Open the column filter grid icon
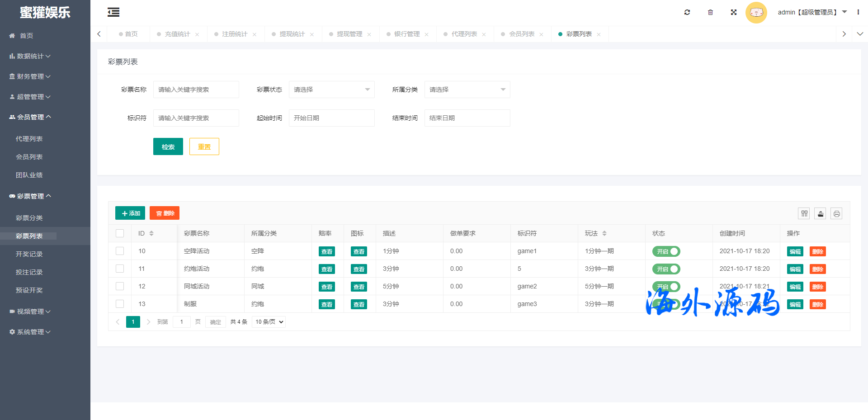Image resolution: width=868 pixels, height=420 pixels. [x=804, y=213]
